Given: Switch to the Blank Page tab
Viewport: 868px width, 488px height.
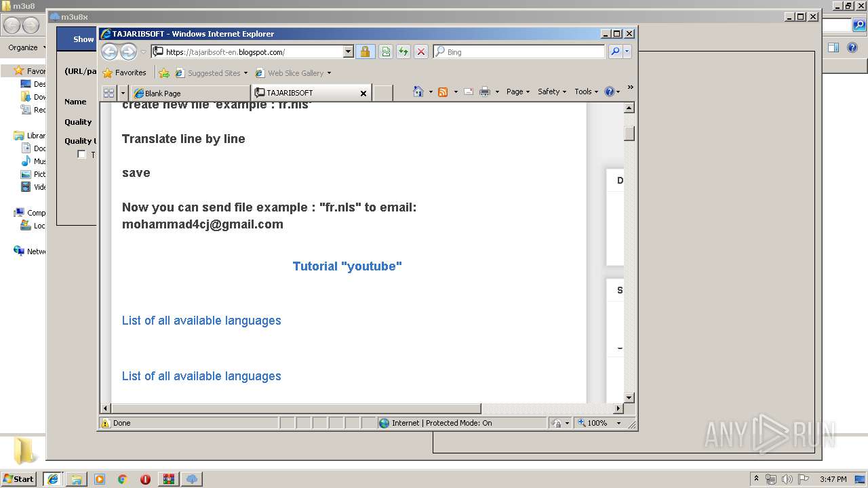Looking at the screenshot, I should (x=190, y=93).
